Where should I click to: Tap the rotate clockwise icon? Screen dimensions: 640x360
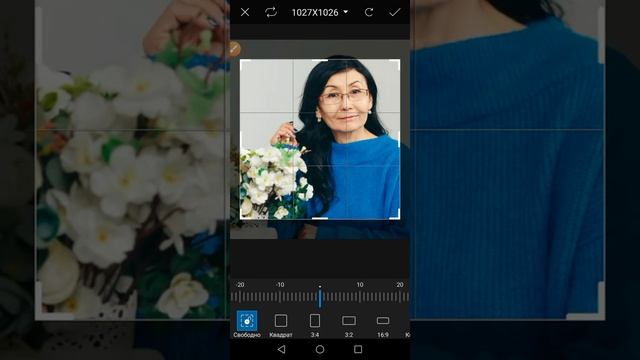click(x=369, y=12)
